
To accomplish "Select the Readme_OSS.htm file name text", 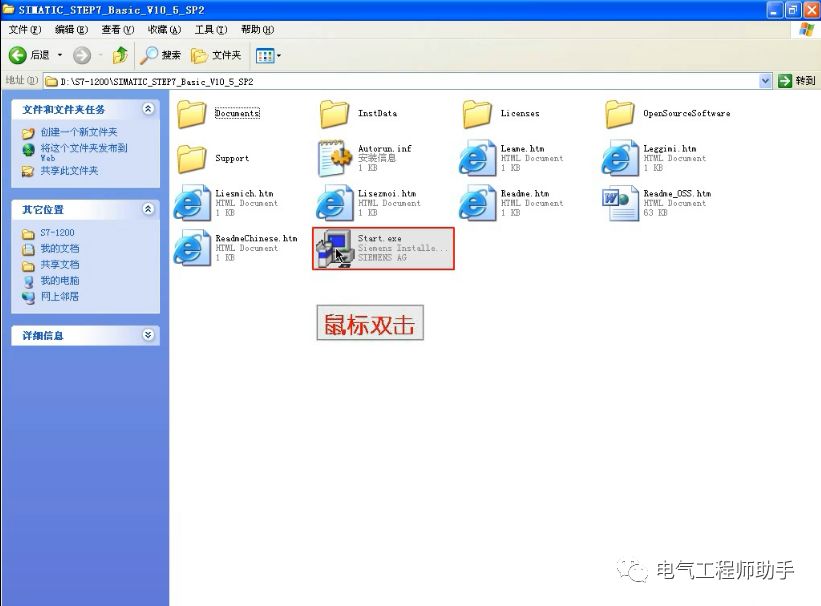I will (677, 193).
